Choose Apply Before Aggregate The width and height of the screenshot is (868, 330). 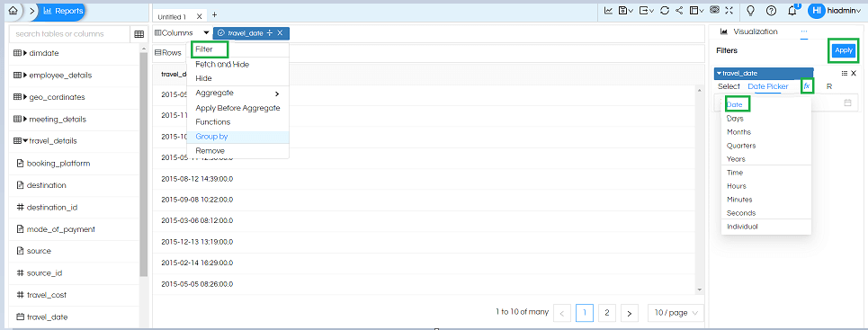tap(237, 108)
